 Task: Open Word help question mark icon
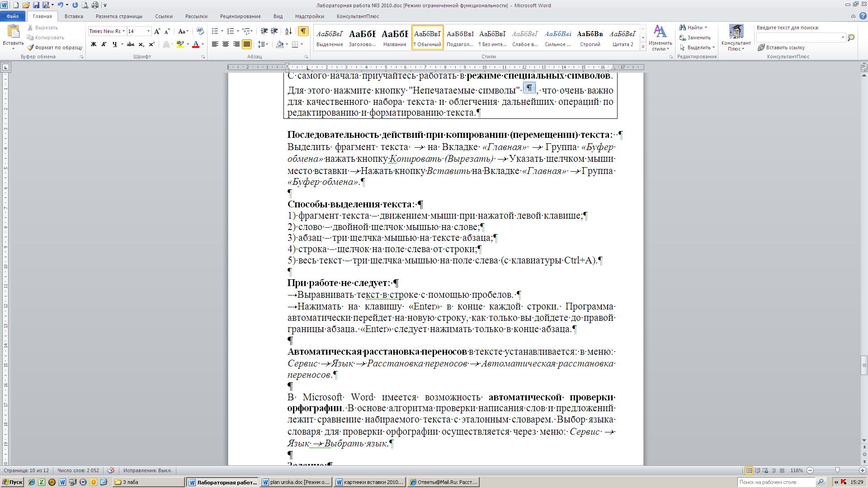pos(863,16)
